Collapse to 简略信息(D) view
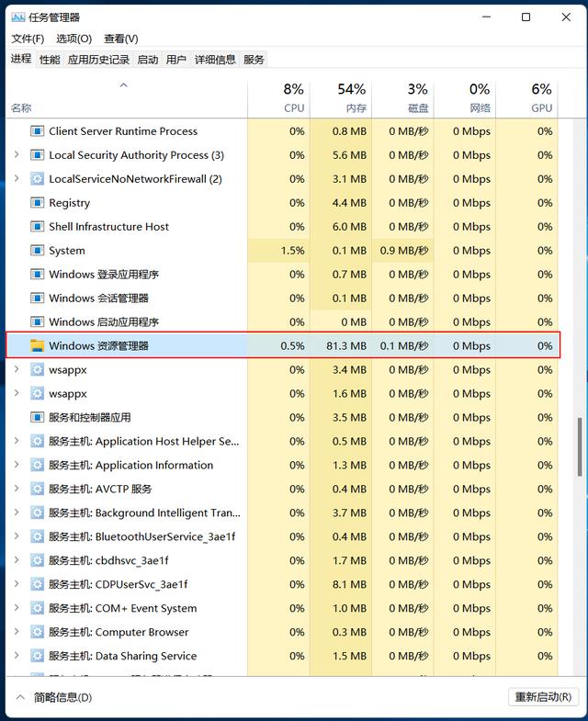 [x=54, y=697]
